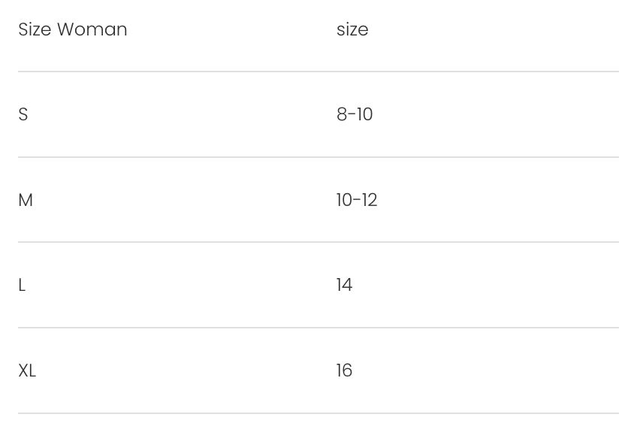Viewport: 640px width, 436px height.
Task: Click the empty space between 'XL' and '16'
Action: coord(180,371)
